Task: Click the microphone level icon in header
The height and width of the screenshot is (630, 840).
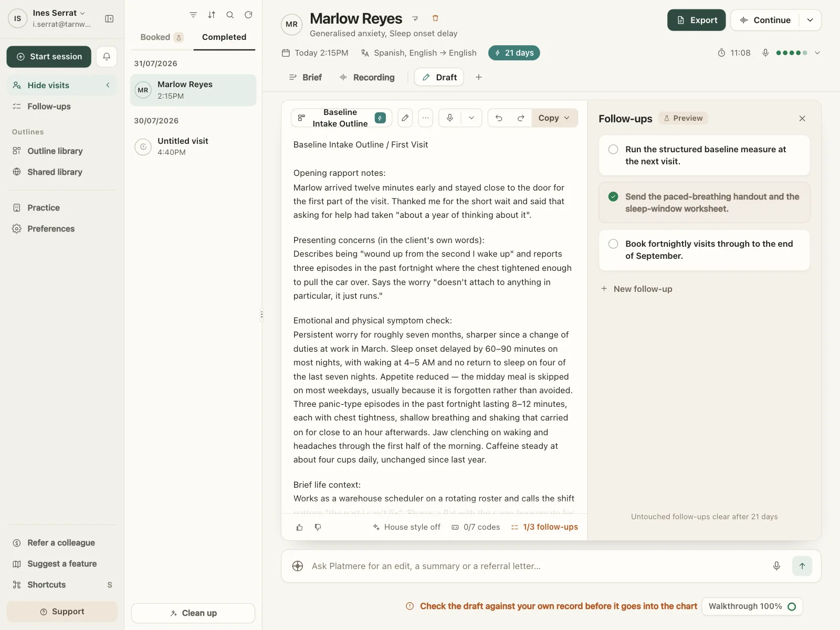Action: click(765, 53)
